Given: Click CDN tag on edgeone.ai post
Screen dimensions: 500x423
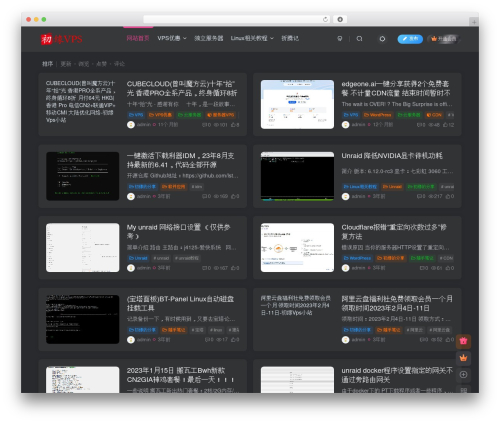Looking at the screenshot, I should tap(434, 115).
